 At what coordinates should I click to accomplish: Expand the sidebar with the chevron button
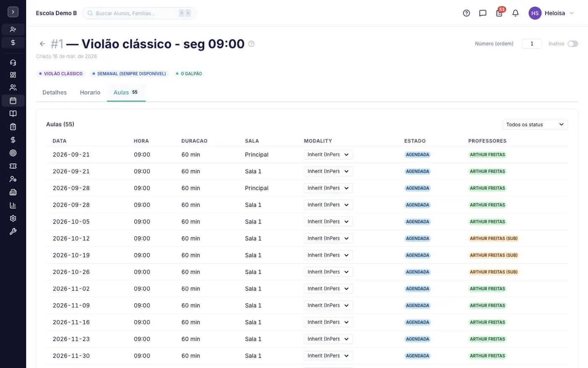(13, 12)
